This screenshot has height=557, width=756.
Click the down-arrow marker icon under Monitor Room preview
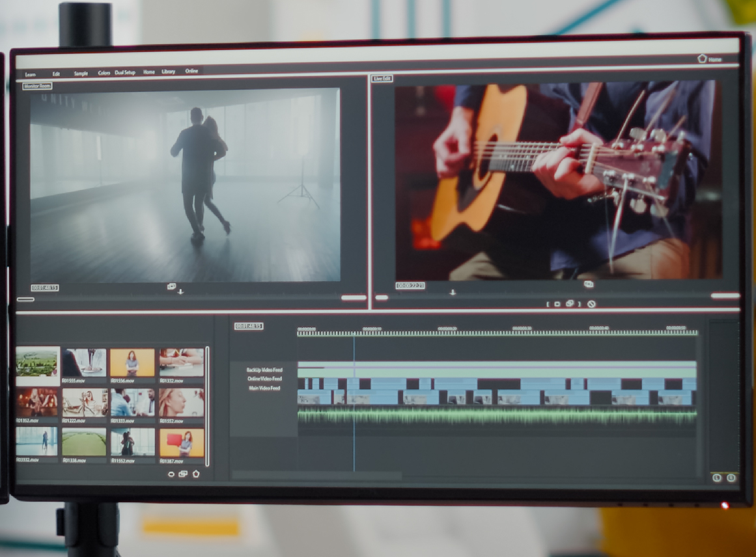pyautogui.click(x=180, y=292)
